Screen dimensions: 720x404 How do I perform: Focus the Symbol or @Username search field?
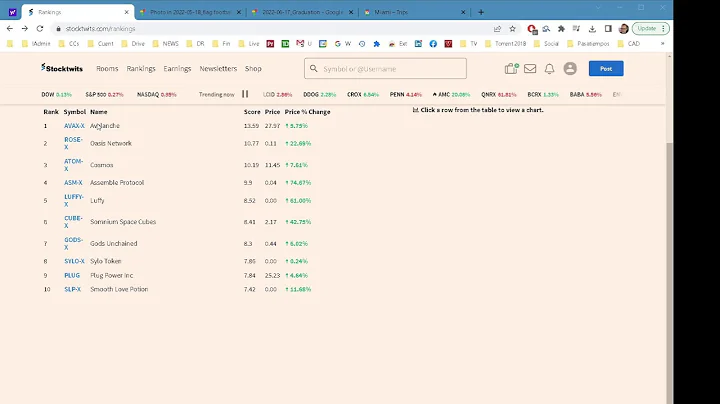coord(385,68)
